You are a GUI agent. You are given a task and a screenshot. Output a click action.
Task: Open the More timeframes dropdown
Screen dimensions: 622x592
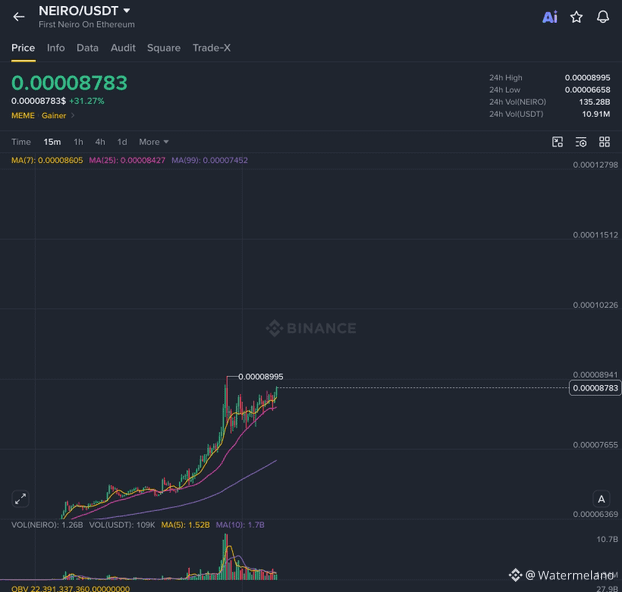click(x=154, y=142)
